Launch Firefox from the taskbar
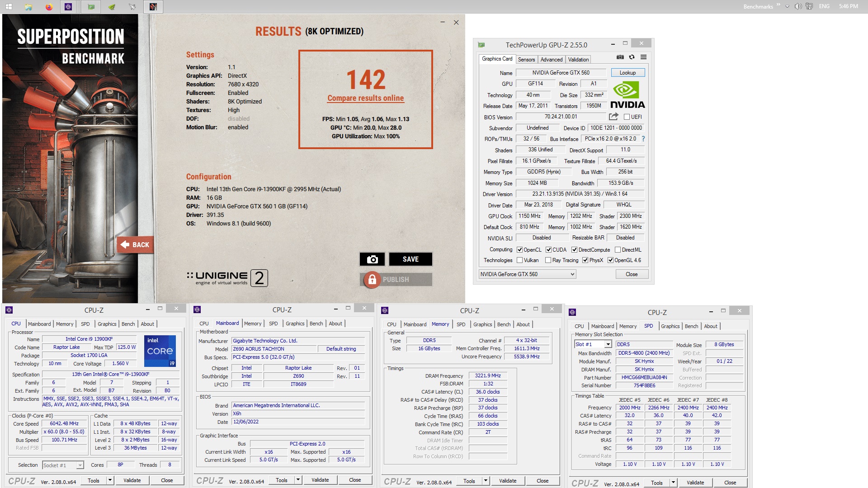868x488 pixels. click(49, 7)
